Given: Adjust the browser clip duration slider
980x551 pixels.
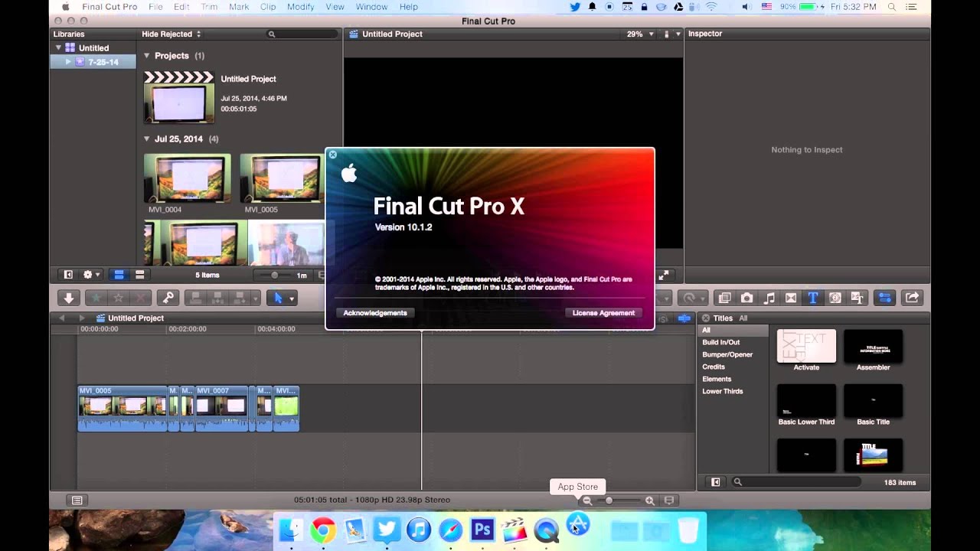Looking at the screenshot, I should pyautogui.click(x=275, y=275).
